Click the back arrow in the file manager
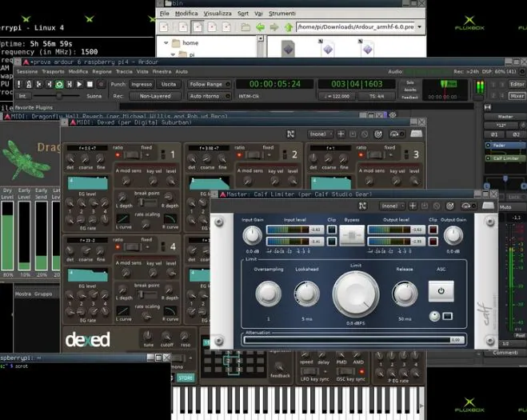The width and height of the screenshot is (527, 420). point(260,27)
